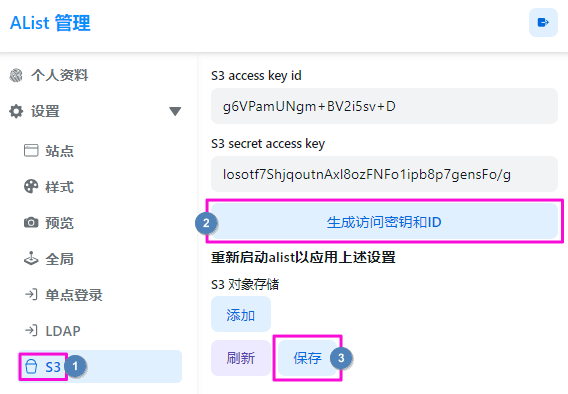Image resolution: width=568 pixels, height=394 pixels.
Task: Collapse the 设置 section with triangle arrow
Action: [175, 111]
